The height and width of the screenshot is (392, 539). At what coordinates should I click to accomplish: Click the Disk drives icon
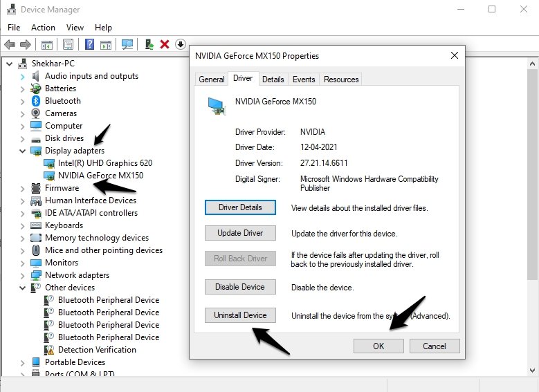(x=36, y=139)
